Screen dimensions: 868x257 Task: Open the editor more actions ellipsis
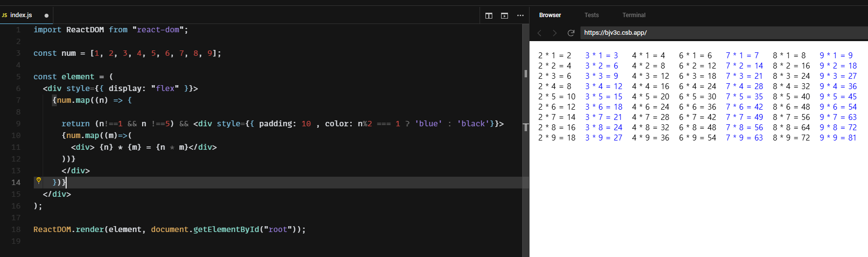pyautogui.click(x=520, y=16)
